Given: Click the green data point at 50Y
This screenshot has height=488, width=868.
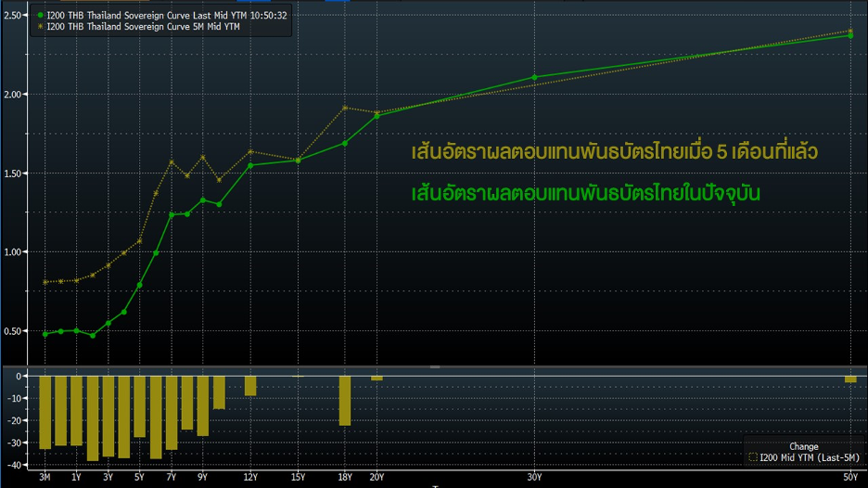Looking at the screenshot, I should 850,36.
